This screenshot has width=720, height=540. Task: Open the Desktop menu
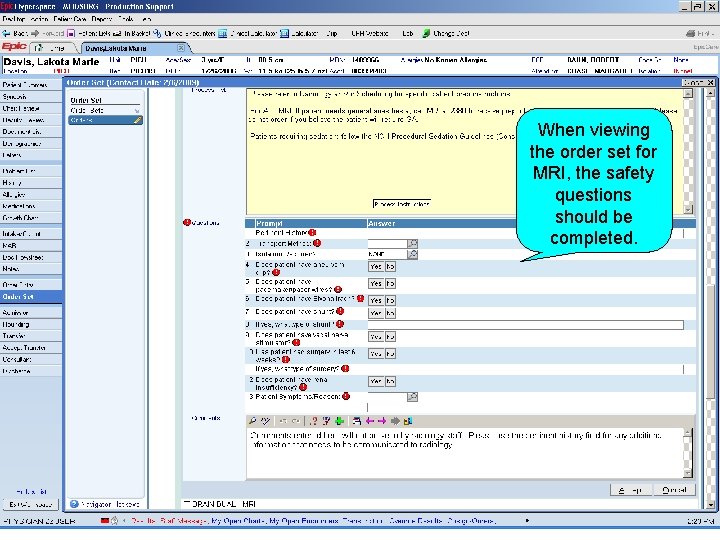click(x=13, y=19)
